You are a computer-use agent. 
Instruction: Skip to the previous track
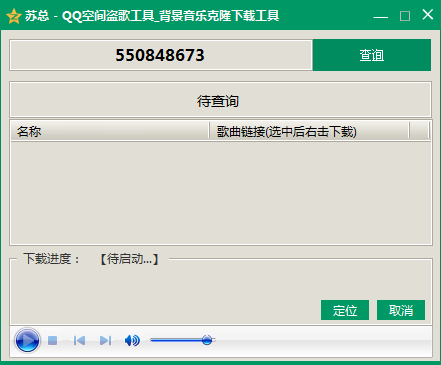click(79, 340)
